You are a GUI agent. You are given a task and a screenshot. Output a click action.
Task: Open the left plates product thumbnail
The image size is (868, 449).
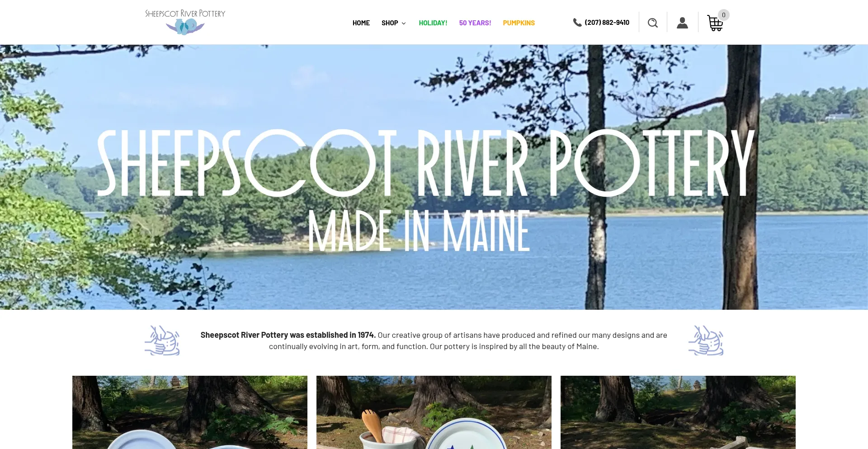point(190,412)
